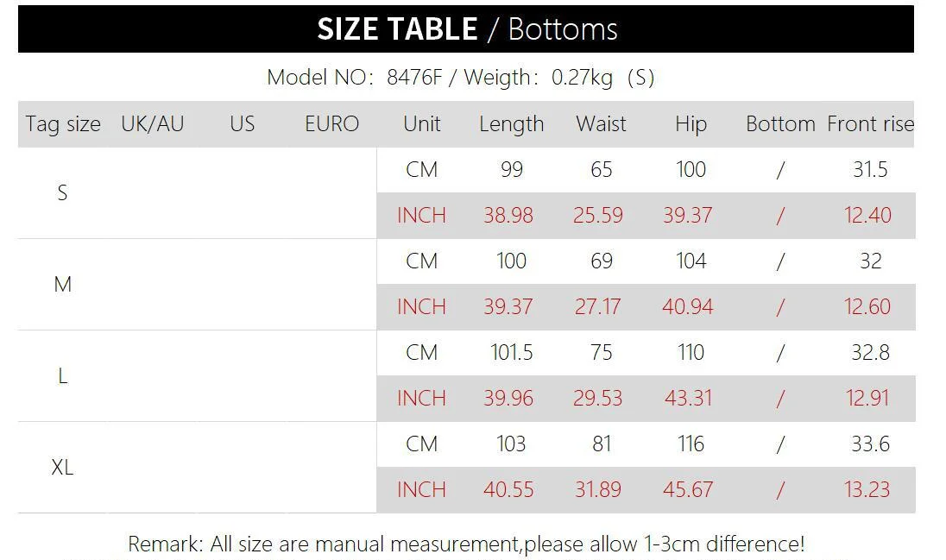Click the UK/AU column header
Viewport: 946px width, 560px height.
pos(152,123)
